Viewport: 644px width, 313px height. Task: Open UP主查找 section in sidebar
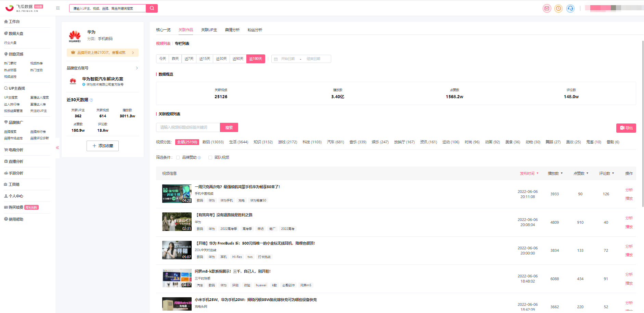pos(15,88)
